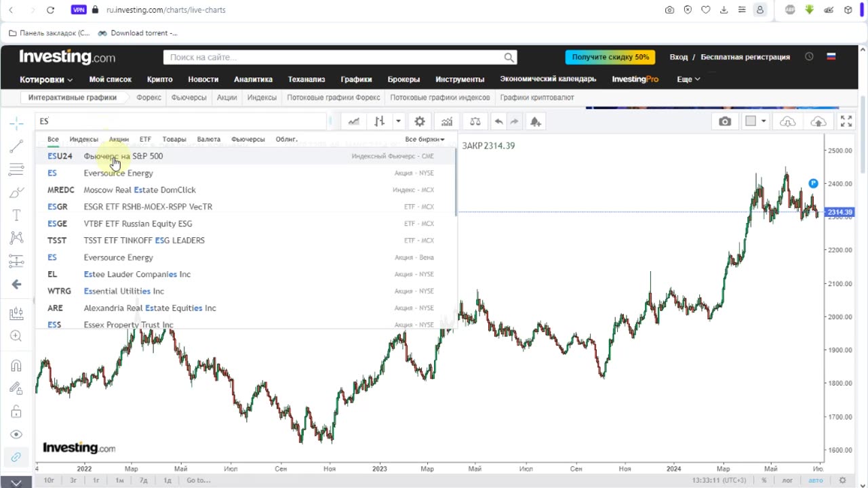The image size is (868, 488).
Task: Open the Еще menu dropdown
Action: click(688, 79)
